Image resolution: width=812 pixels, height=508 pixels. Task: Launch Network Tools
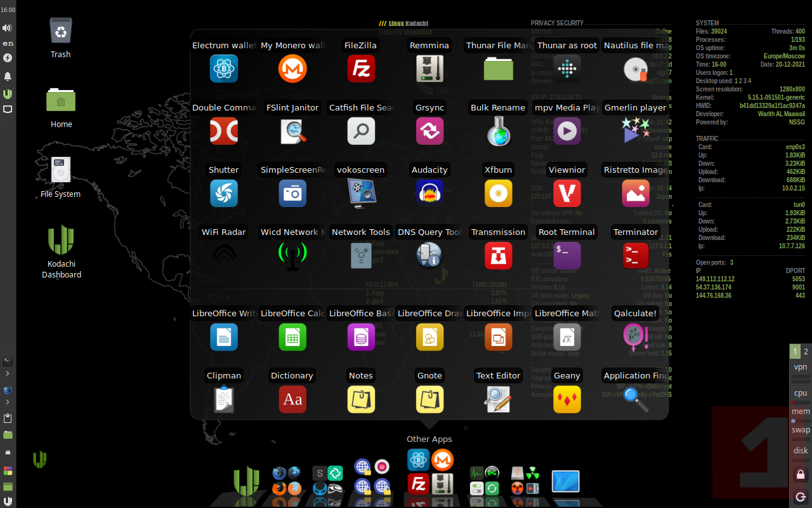(x=361, y=255)
